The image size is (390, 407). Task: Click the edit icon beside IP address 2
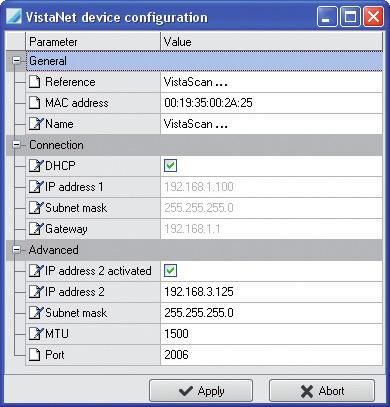(36, 292)
